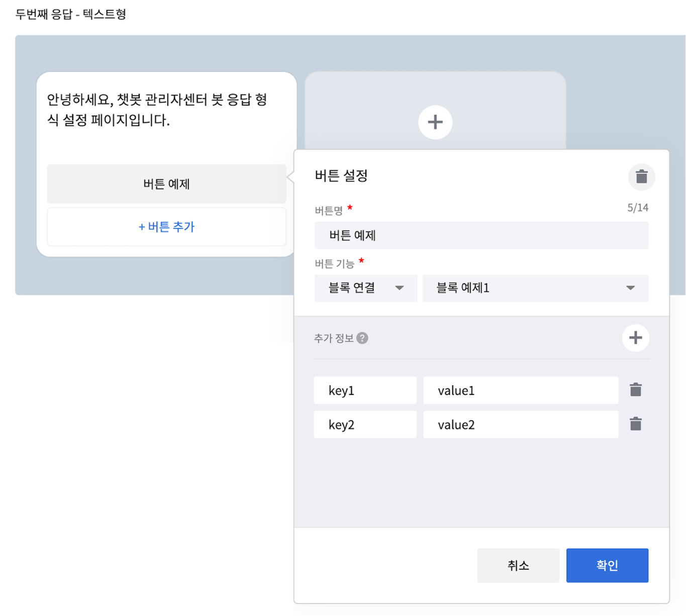Click the 추가 정보 help question mark icon
This screenshot has height=616, width=686.
[x=362, y=338]
